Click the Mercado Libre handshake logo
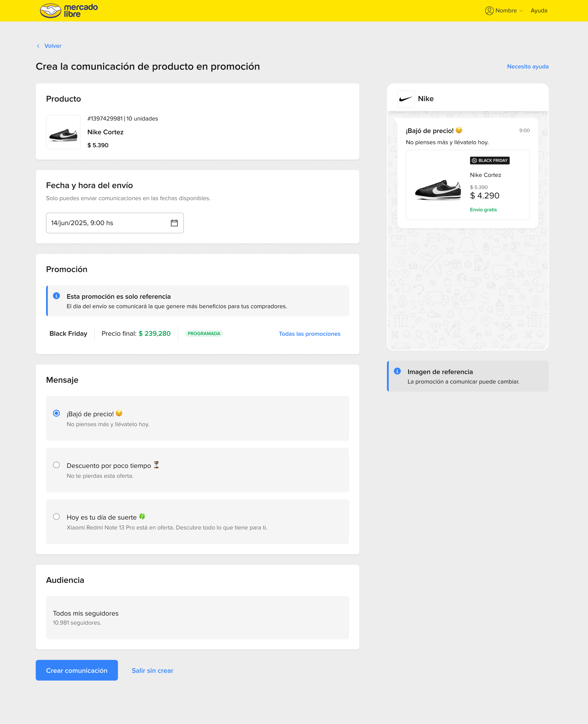 pyautogui.click(x=51, y=11)
